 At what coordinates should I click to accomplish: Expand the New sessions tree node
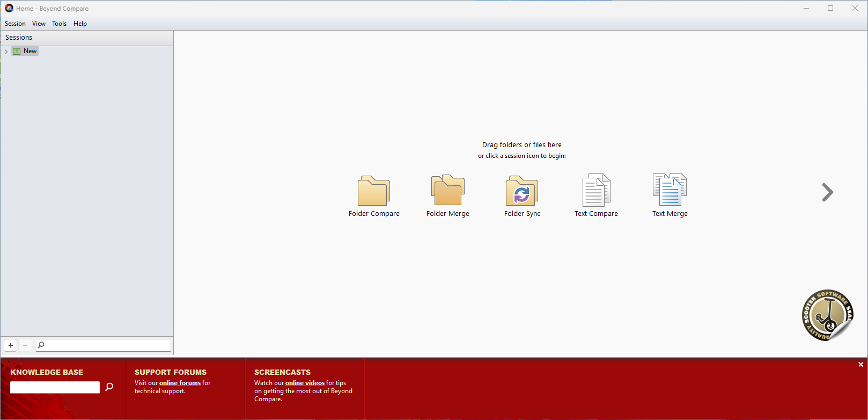6,52
